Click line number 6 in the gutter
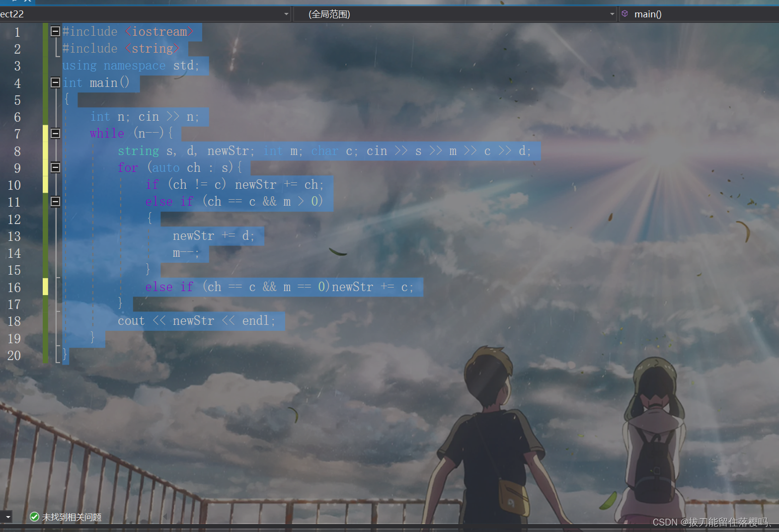The image size is (779, 532). [17, 117]
